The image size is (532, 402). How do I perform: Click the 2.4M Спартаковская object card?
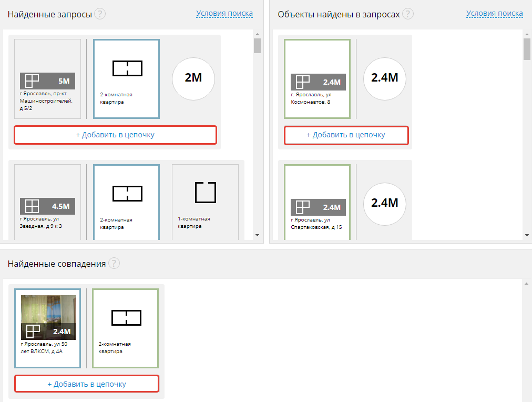[317, 204]
